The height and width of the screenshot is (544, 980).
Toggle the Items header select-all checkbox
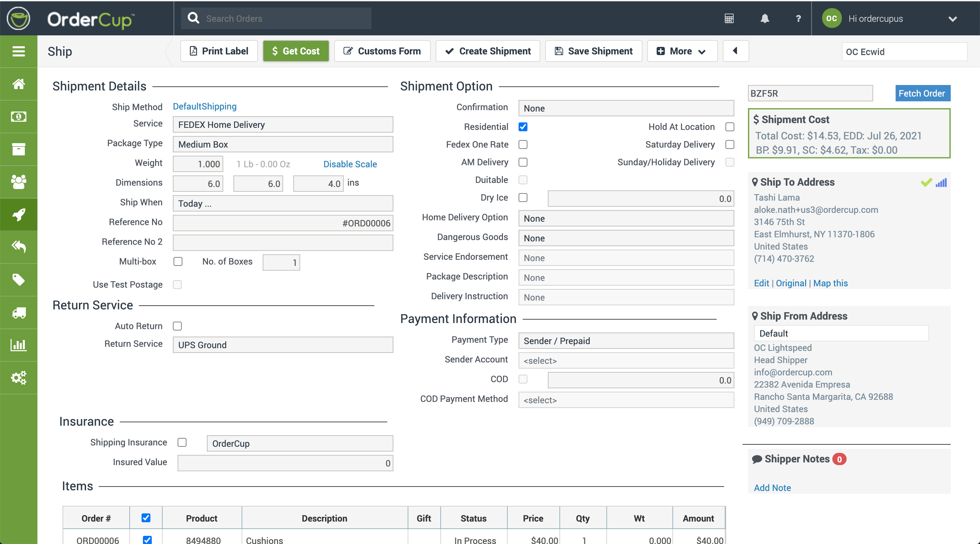(x=146, y=518)
